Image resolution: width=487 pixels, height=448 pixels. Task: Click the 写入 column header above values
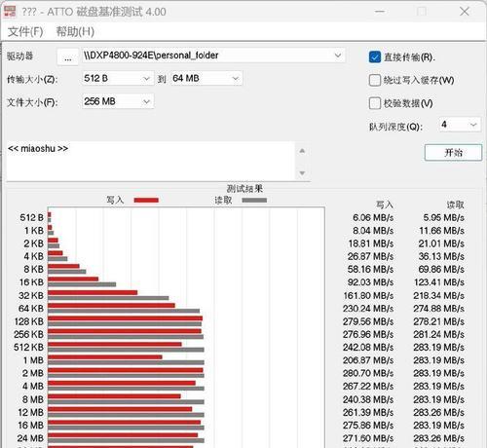pyautogui.click(x=385, y=205)
